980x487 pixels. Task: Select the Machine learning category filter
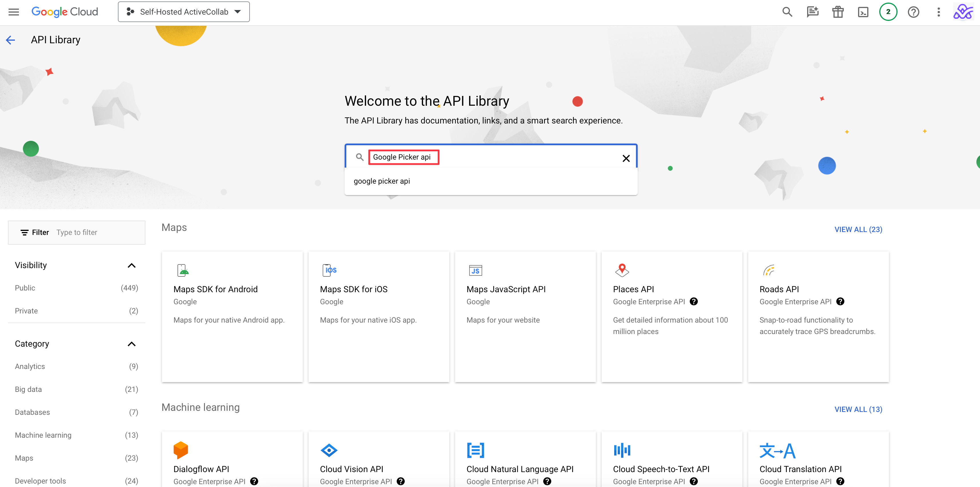click(43, 435)
